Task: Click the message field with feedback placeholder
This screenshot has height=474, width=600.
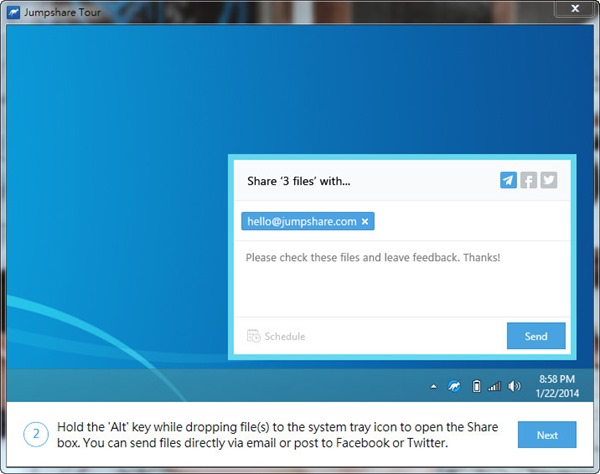Action: click(x=402, y=279)
